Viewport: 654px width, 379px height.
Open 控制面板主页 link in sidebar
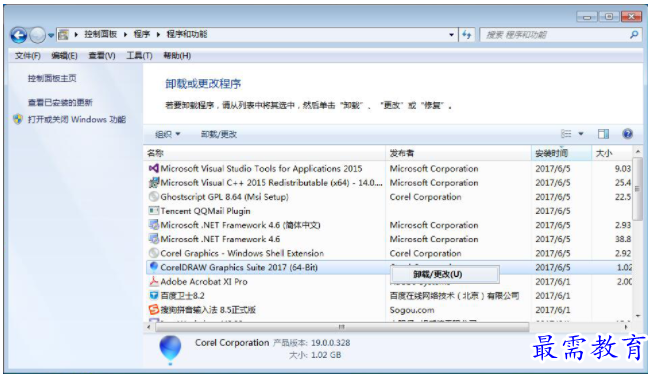point(52,78)
